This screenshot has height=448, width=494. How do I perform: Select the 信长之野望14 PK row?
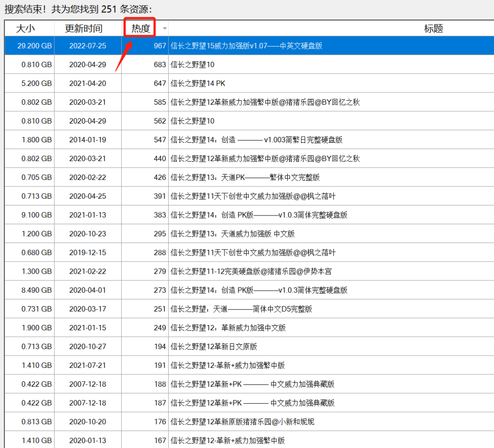249,83
